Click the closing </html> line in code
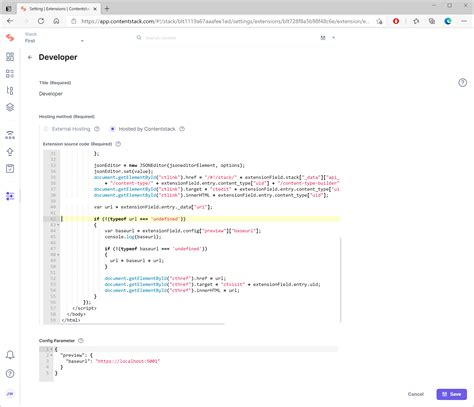 71,320
